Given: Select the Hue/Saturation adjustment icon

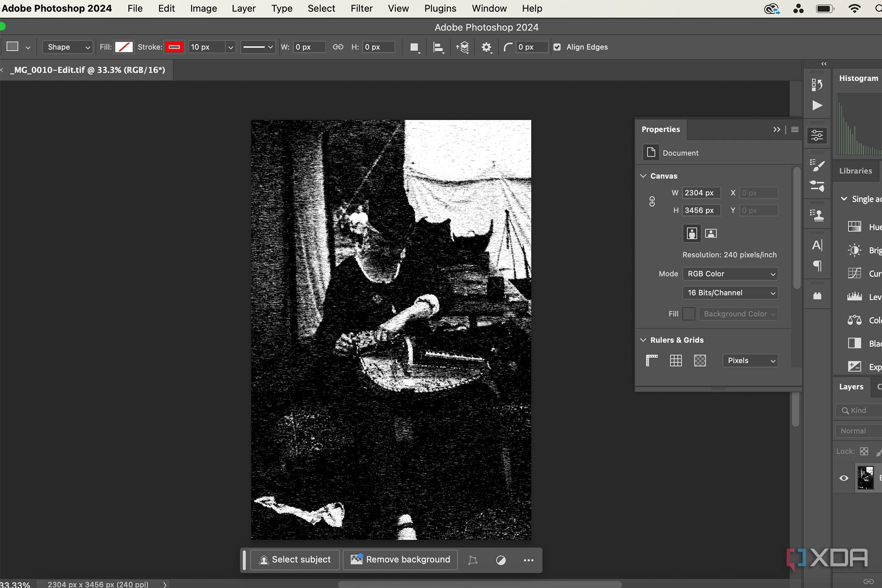Looking at the screenshot, I should pyautogui.click(x=854, y=226).
